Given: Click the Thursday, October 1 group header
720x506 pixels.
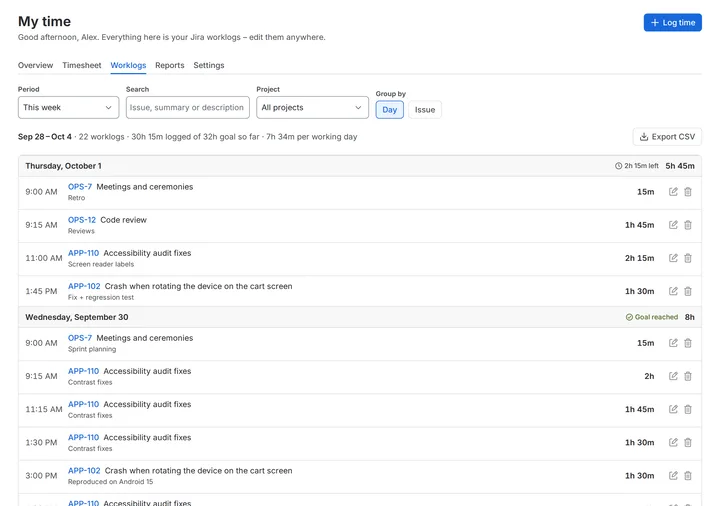Looking at the screenshot, I should 360,166.
